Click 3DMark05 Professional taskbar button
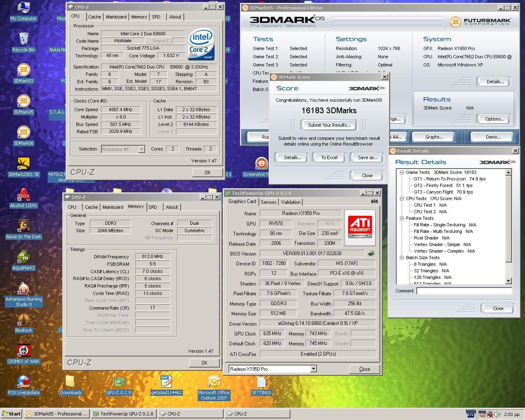Viewport: 525px width, 420px height. (57, 414)
